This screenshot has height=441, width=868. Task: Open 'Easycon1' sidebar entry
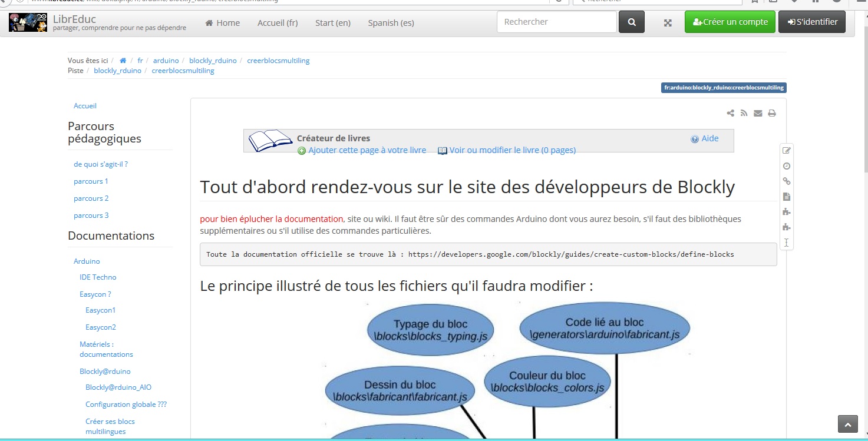(x=101, y=310)
